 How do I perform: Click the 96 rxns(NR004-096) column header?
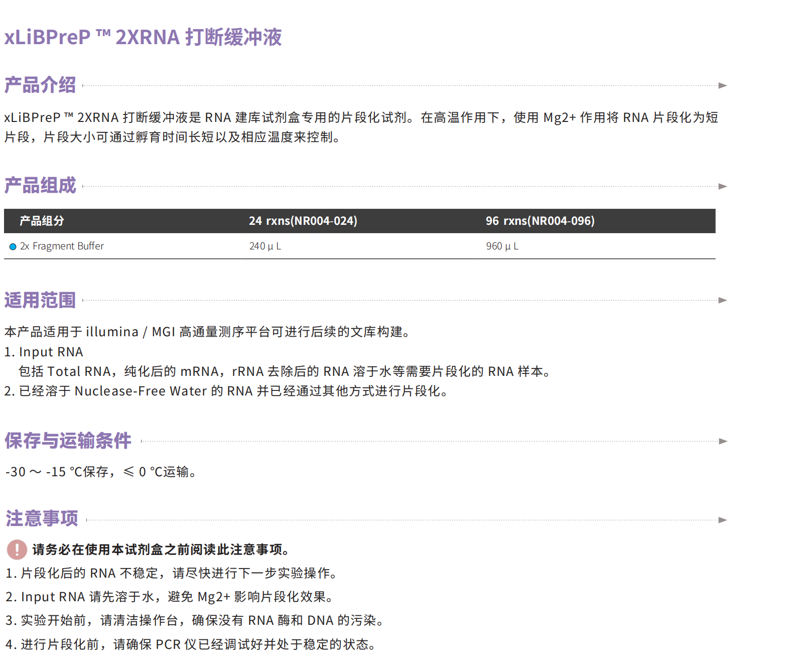[x=540, y=221]
